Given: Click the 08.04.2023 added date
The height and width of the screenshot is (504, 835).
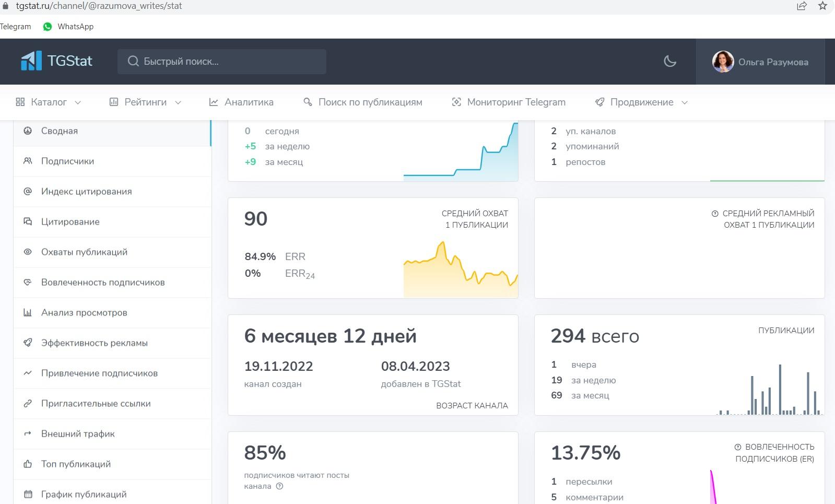Looking at the screenshot, I should (x=415, y=366).
